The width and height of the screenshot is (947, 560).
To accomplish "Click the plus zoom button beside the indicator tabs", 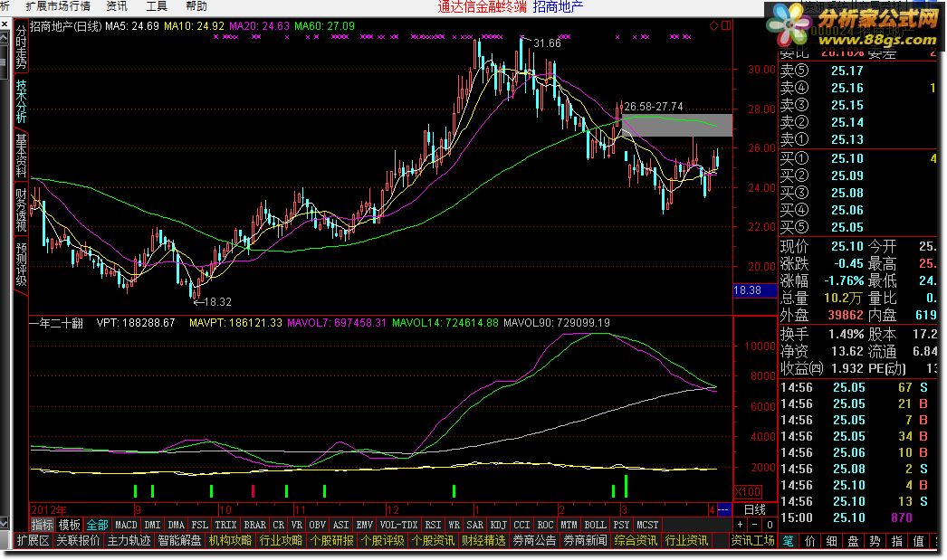I will 741,525.
